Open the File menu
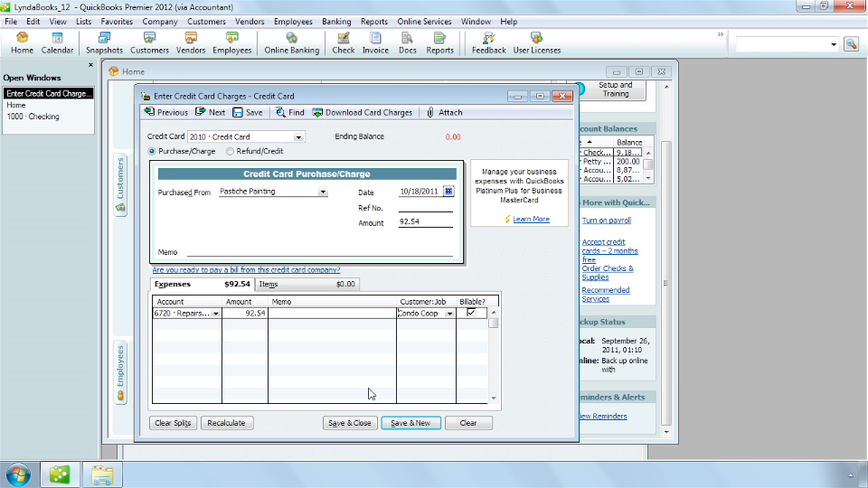Image resolution: width=868 pixels, height=488 pixels. coord(11,22)
